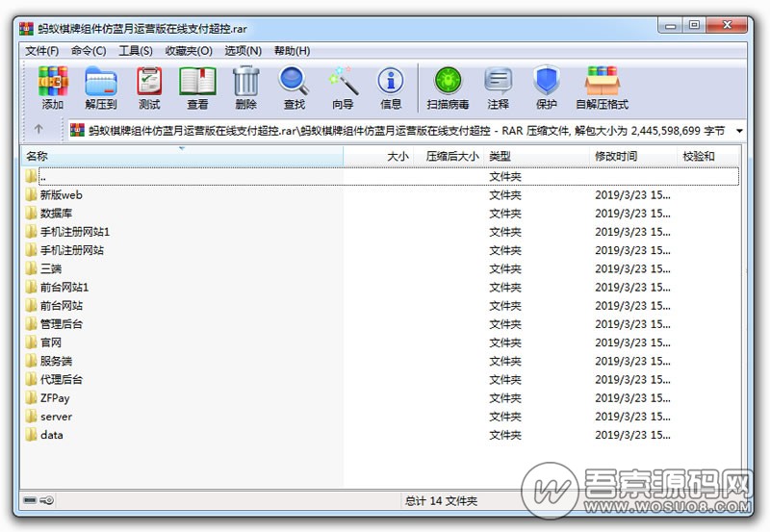Select the 前台网站 folder
The image size is (770, 532).
[x=381, y=306]
